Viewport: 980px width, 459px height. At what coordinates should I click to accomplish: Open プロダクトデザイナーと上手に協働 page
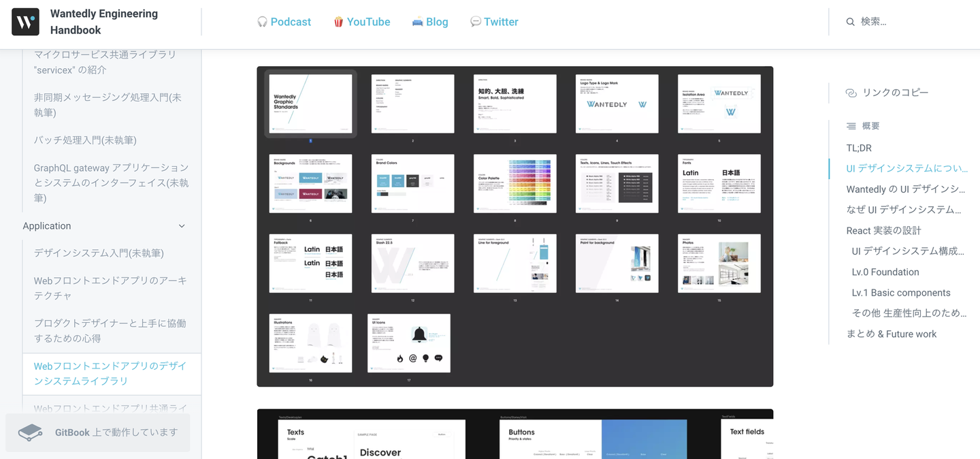[110, 330]
